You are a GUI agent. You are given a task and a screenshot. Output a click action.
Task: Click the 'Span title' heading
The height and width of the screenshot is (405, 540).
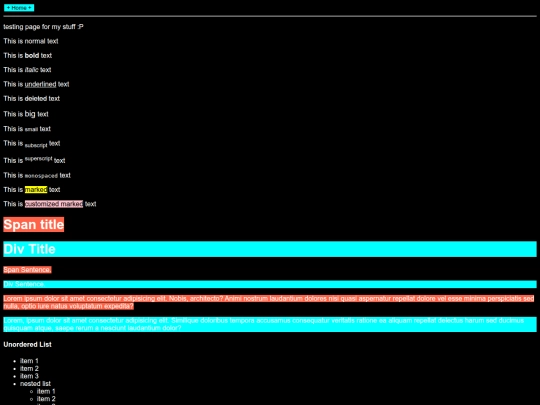[34, 225]
